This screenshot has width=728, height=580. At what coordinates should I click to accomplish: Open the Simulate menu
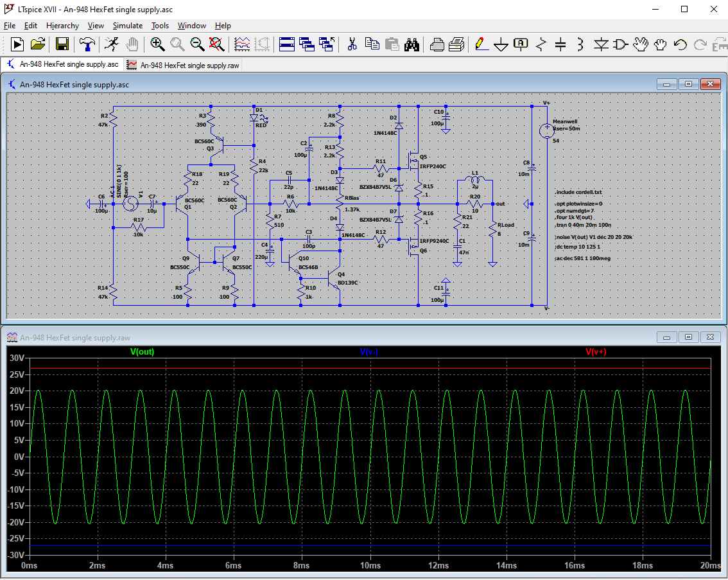pyautogui.click(x=127, y=26)
